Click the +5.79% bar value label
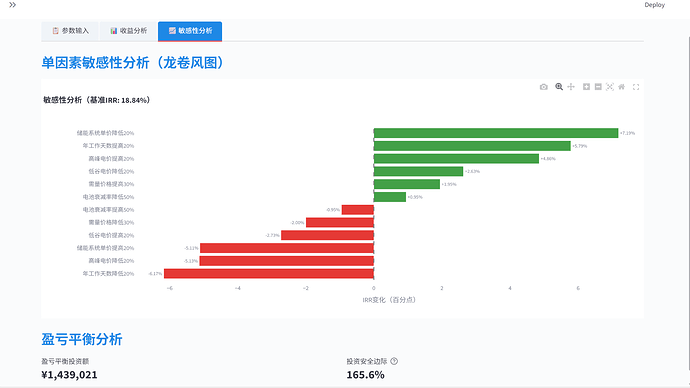The image size is (690, 388). click(580, 146)
